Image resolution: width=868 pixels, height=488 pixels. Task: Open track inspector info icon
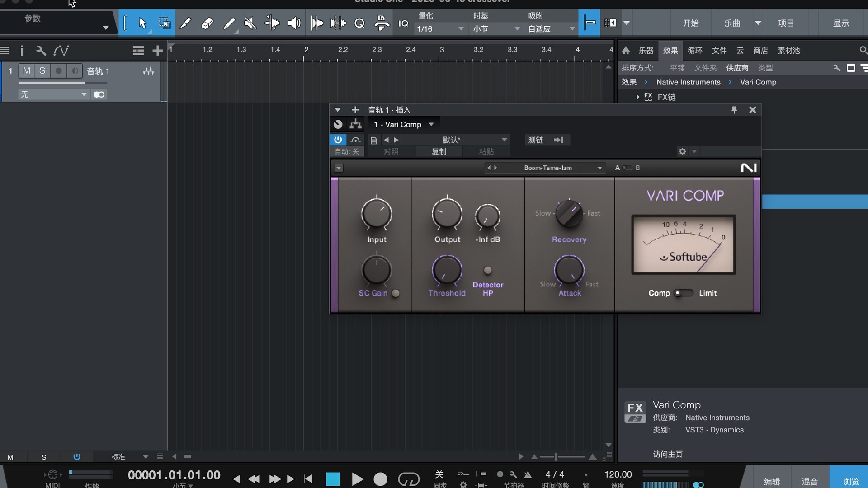[x=22, y=51]
